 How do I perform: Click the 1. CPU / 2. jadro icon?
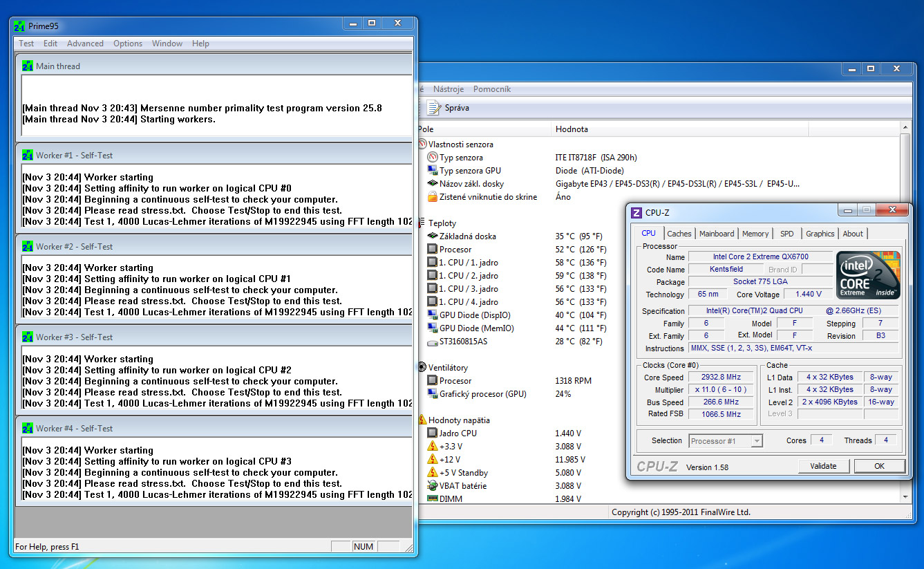click(x=433, y=276)
